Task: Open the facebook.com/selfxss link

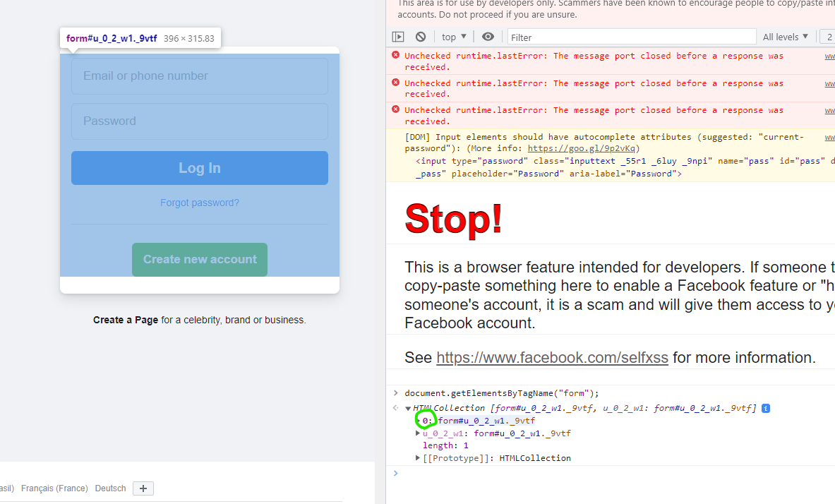Action: [552, 357]
